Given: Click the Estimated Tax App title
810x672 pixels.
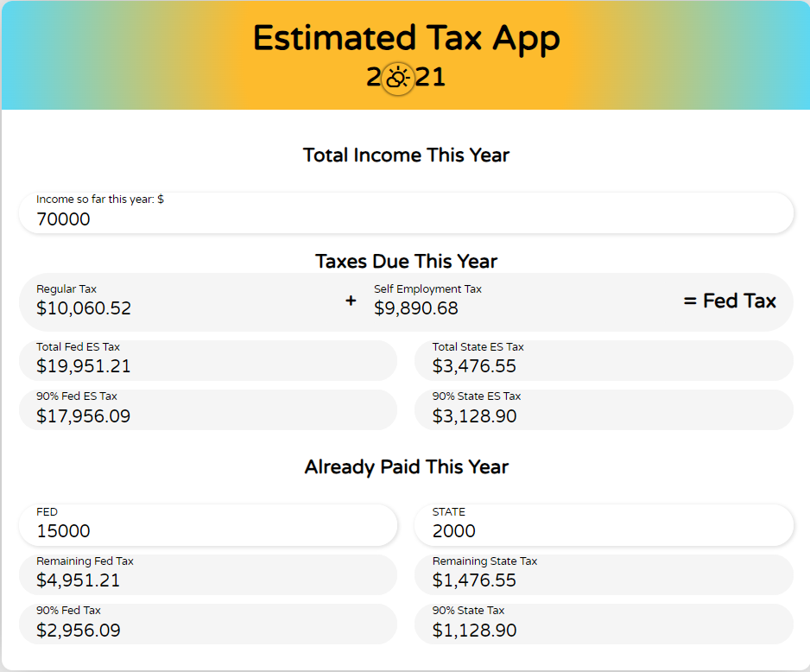Looking at the screenshot, I should click(406, 39).
